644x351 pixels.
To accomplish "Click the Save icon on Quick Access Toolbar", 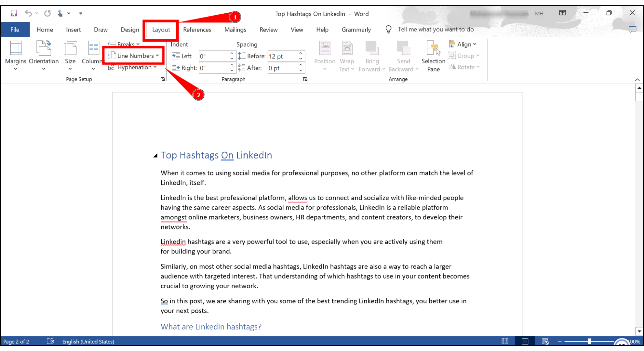I will (13, 13).
